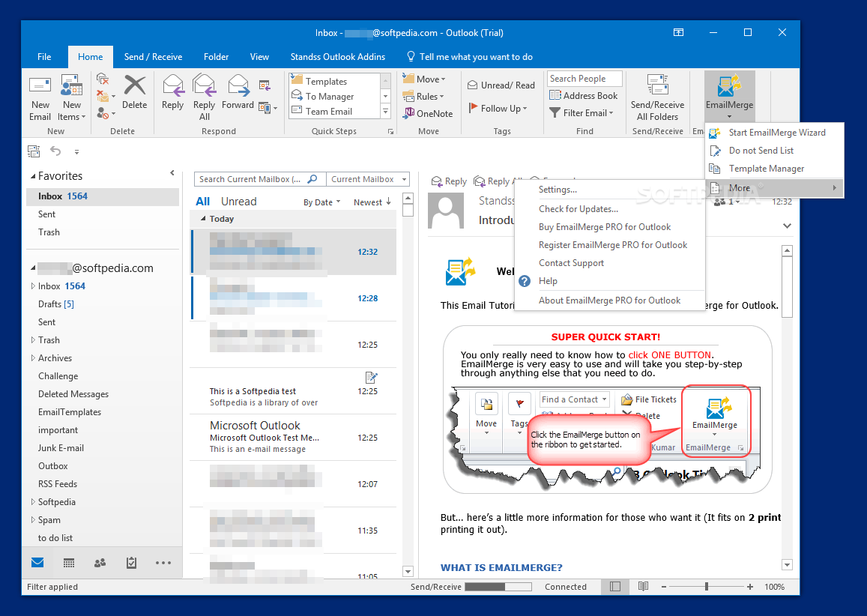Click the Search People field
The image size is (867, 616).
click(585, 79)
